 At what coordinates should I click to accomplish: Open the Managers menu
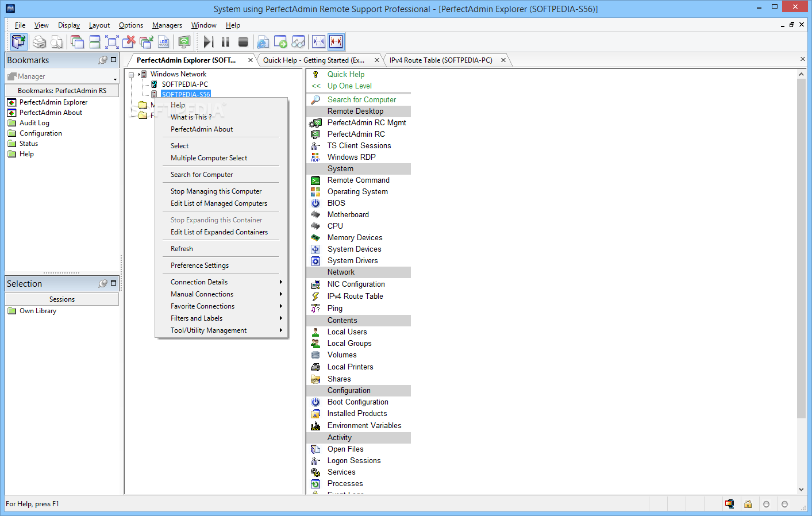[167, 25]
